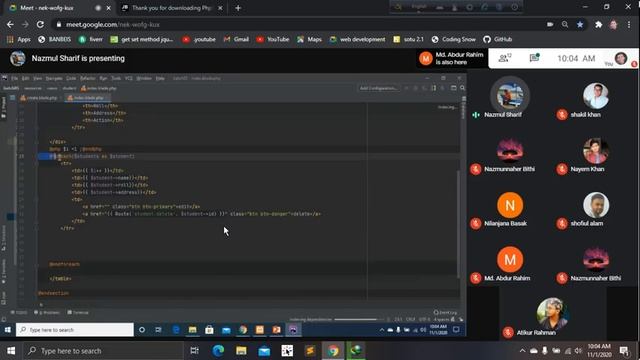The height and width of the screenshot is (360, 640).
Task: Open the BANBEIS bookmark
Action: [55, 39]
